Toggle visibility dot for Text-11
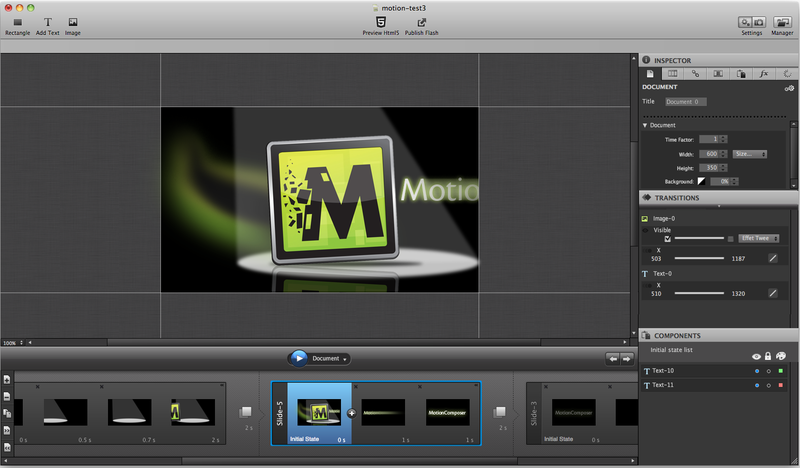 tap(757, 385)
